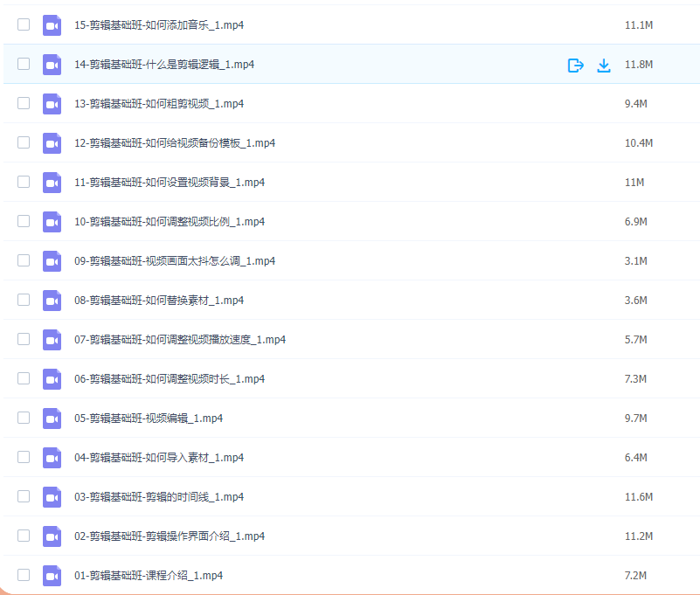Click the 11.6M size of file 03
The height and width of the screenshot is (595, 700).
(x=639, y=497)
